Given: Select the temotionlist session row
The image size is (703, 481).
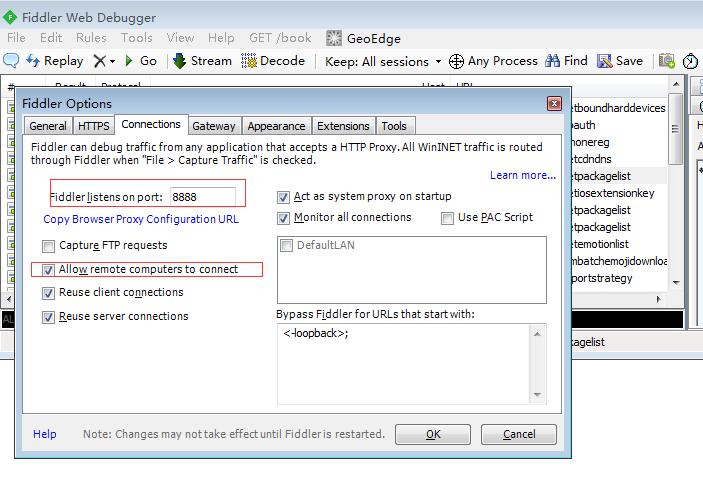Looking at the screenshot, I should pos(619,244).
